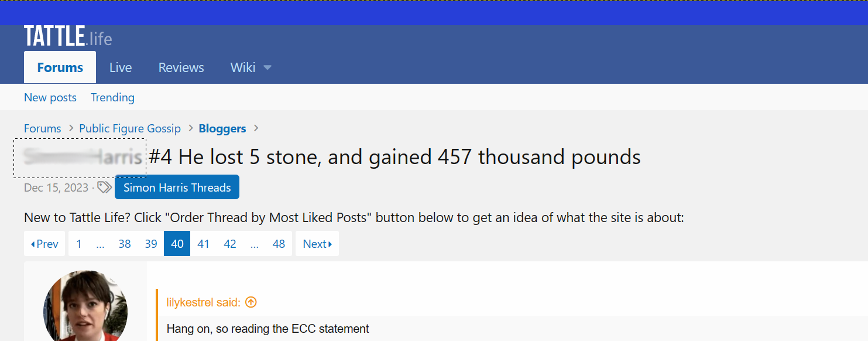Jump to page 41
The image size is (868, 341).
203,244
